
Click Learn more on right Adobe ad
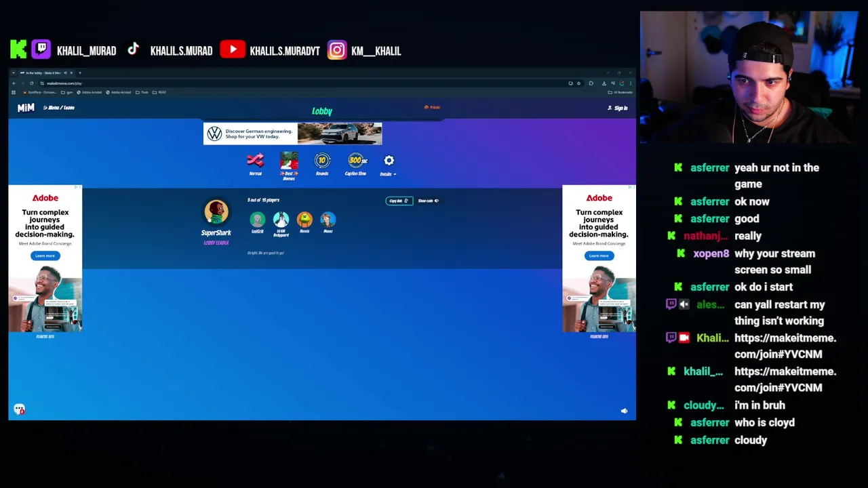pyautogui.click(x=599, y=256)
